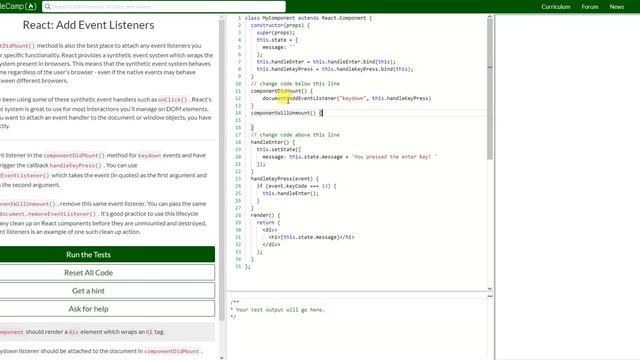Click the '<h1>{this.state.message}</h1>' line
The height and width of the screenshot is (360, 640).
click(311, 237)
